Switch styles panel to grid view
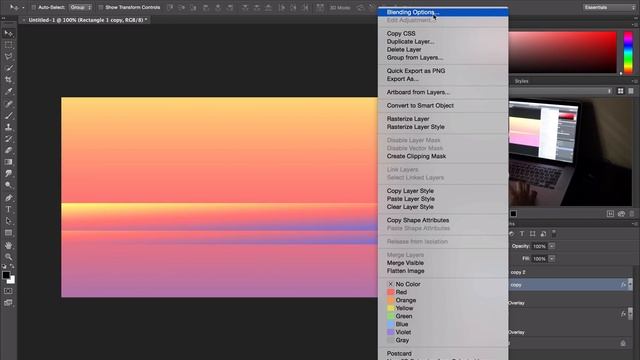640x360 pixels. [x=620, y=91]
